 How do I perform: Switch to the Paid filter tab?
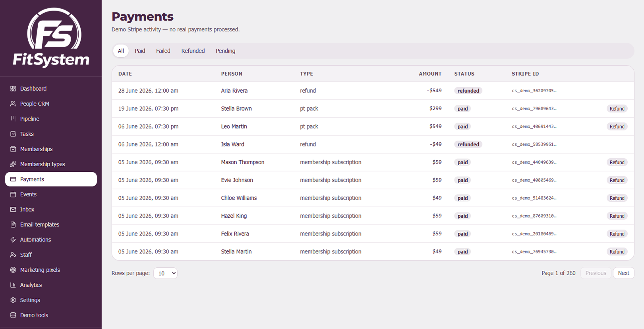click(x=140, y=51)
